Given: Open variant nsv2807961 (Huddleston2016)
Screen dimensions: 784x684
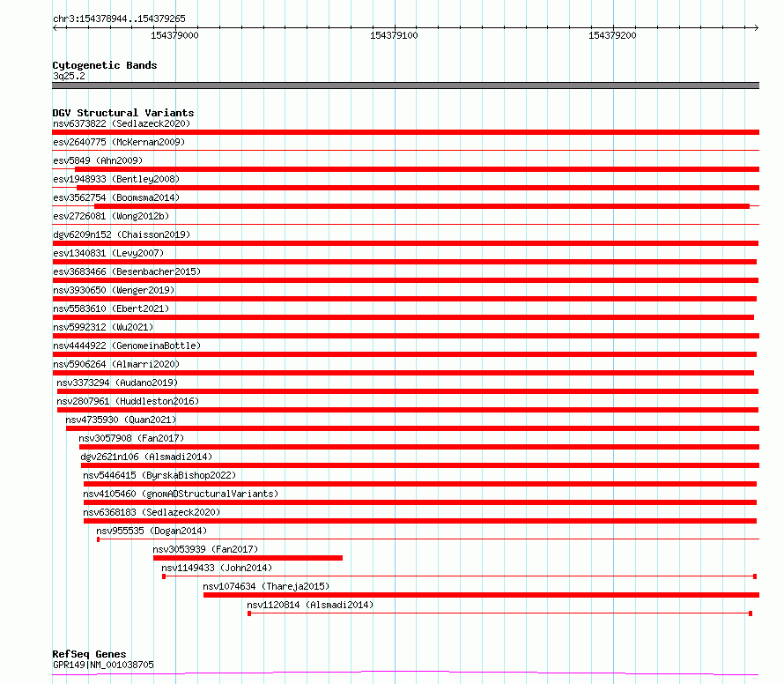Looking at the screenshot, I should [128, 401].
